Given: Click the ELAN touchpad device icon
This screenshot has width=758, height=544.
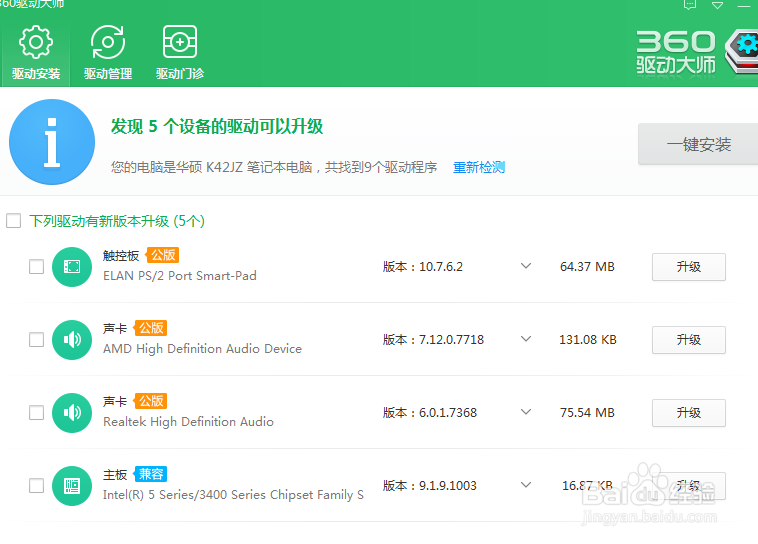Looking at the screenshot, I should (72, 267).
